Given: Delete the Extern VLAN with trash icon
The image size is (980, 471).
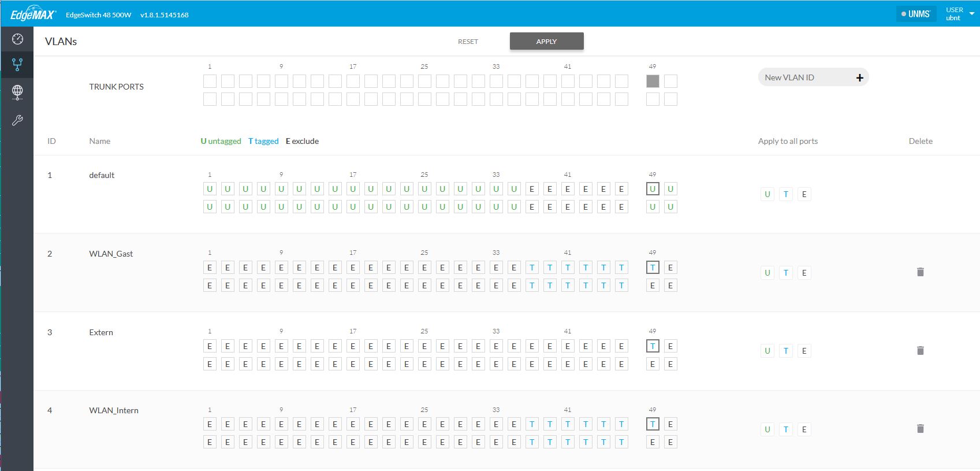Looking at the screenshot, I should (921, 350).
